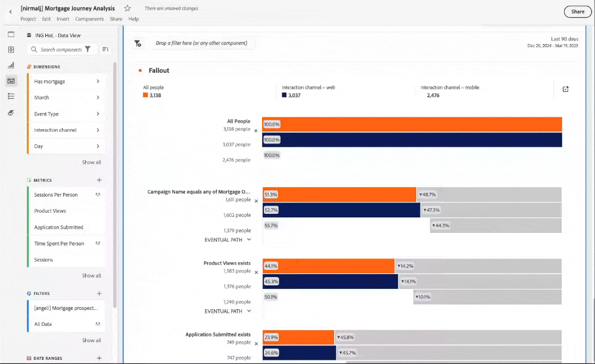Go back using the top-left arrow
This screenshot has height=364, width=595.
11,12
